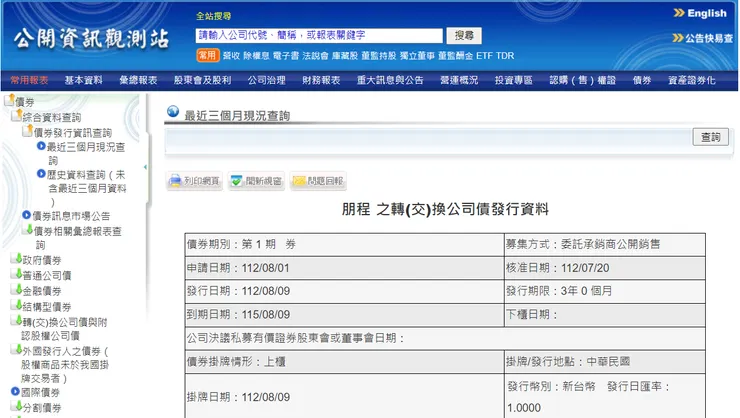
Task: Open the 營運概況 menu
Action: pos(459,80)
